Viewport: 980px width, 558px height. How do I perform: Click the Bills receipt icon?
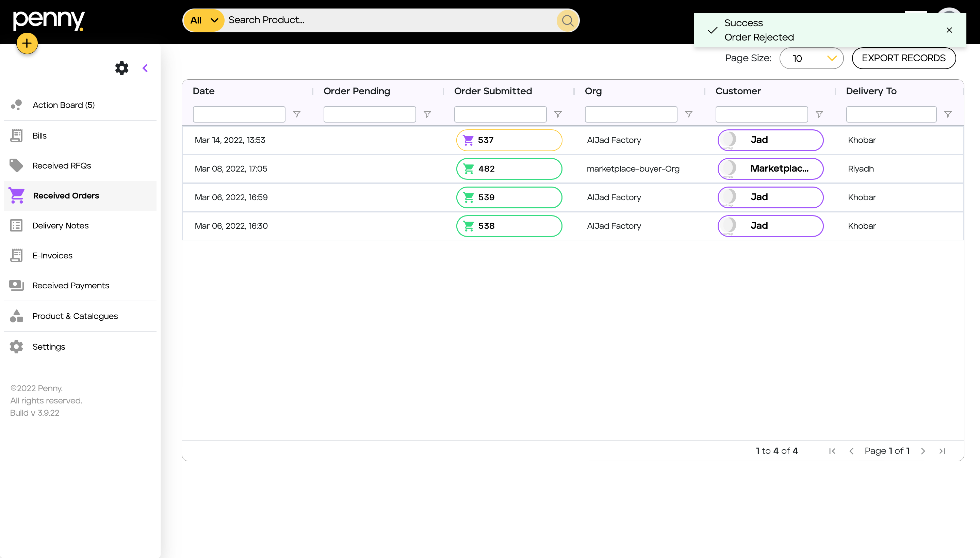tap(16, 135)
